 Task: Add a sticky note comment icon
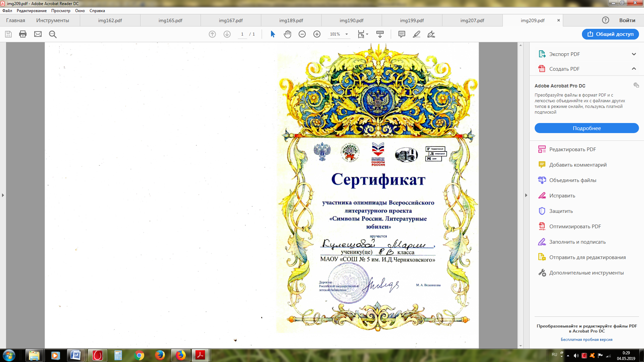pyautogui.click(x=402, y=34)
